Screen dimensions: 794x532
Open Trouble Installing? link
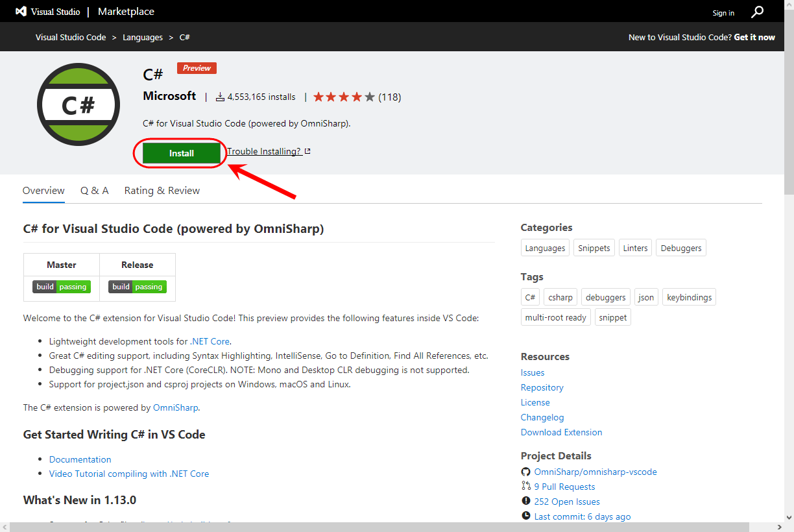[x=264, y=151]
